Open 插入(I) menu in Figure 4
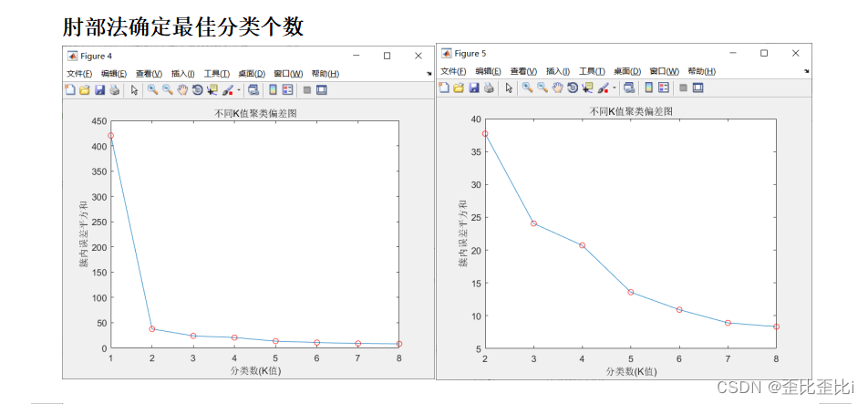868x404 pixels. click(x=182, y=74)
